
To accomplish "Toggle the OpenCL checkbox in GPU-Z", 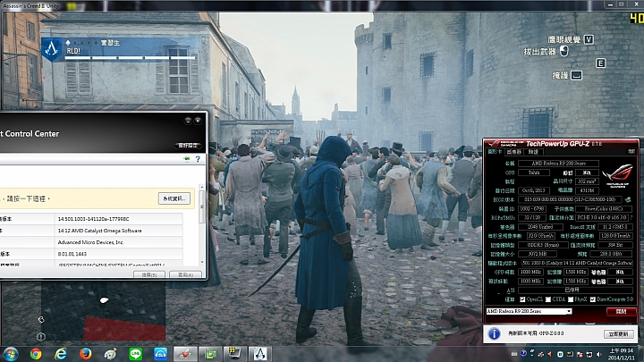I will (522, 299).
